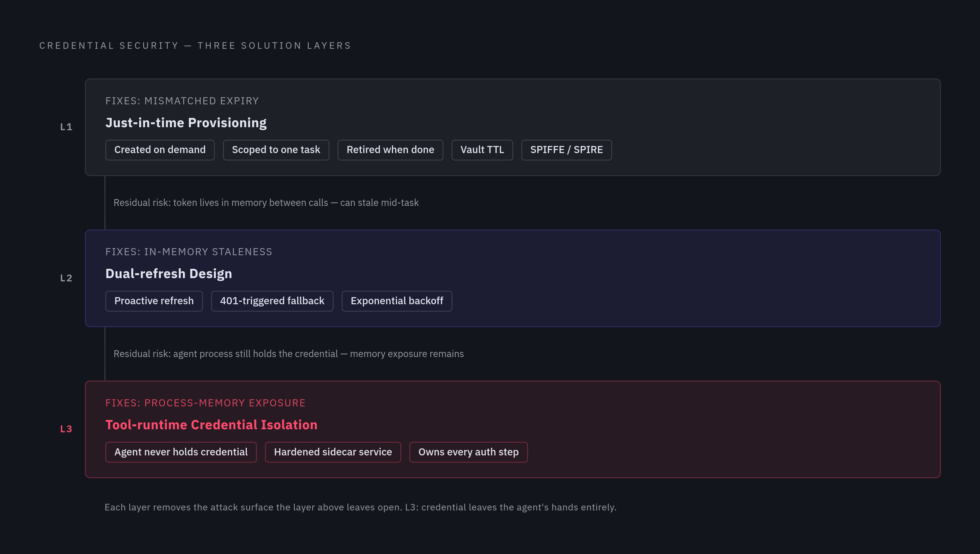This screenshot has height=554, width=980.
Task: Click the 'Created on demand' chip
Action: 160,150
